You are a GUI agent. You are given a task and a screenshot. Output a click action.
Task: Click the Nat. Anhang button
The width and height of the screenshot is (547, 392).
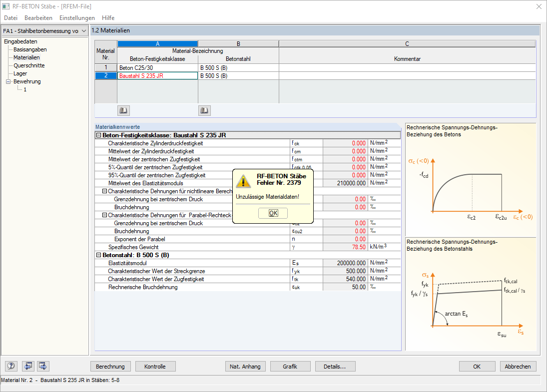pyautogui.click(x=245, y=367)
